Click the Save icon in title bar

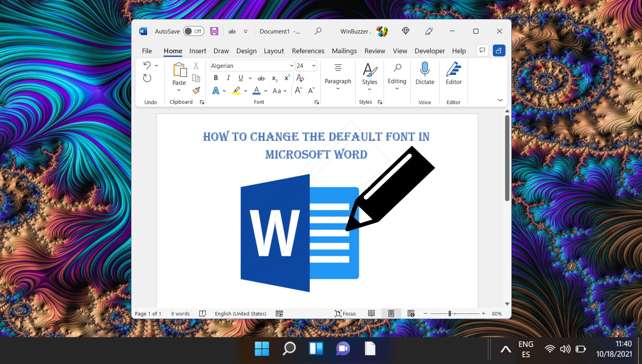[x=214, y=31]
